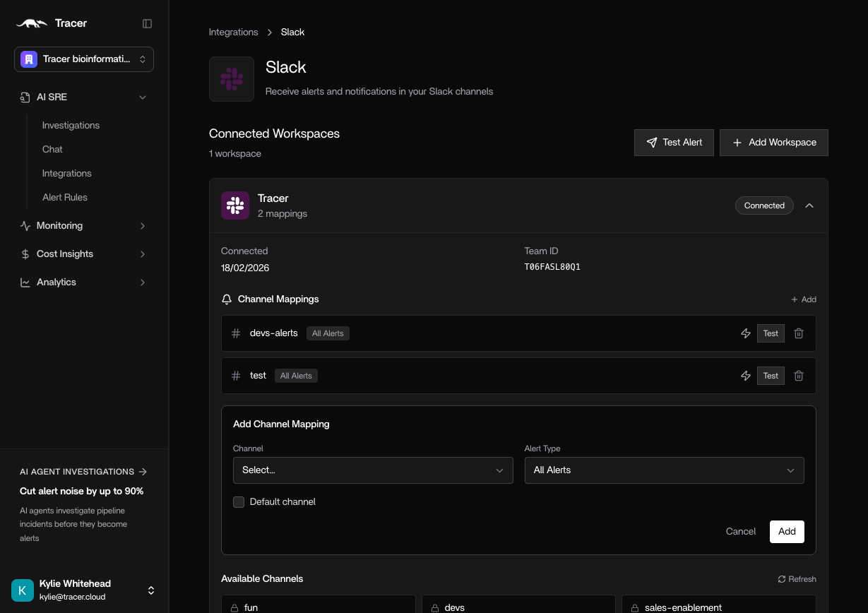Click the Tracer anteater logo

point(31,23)
